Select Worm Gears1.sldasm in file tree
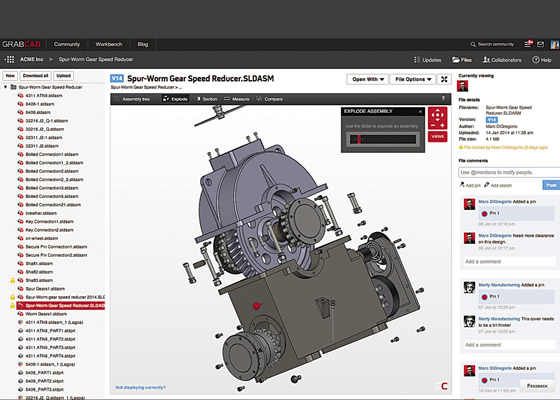 [46, 314]
